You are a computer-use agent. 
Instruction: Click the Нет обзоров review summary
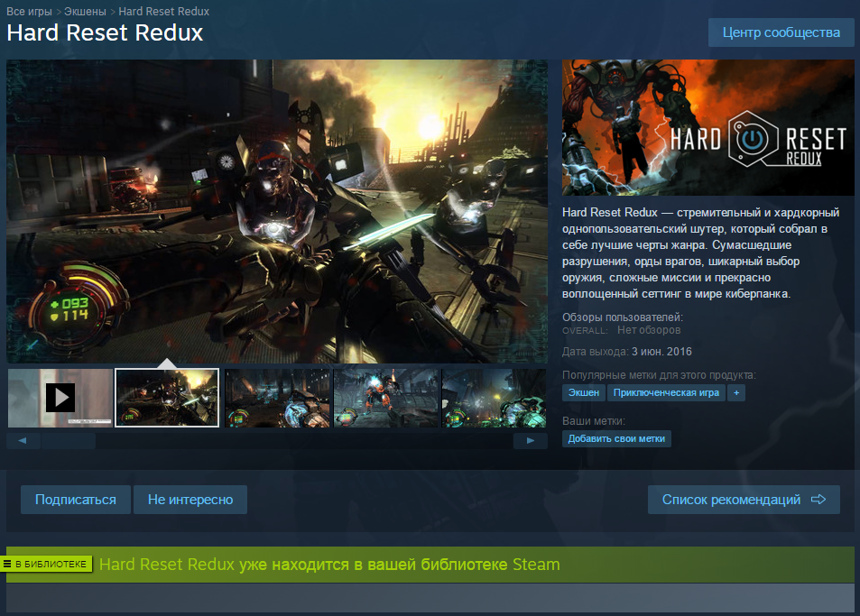click(x=648, y=330)
